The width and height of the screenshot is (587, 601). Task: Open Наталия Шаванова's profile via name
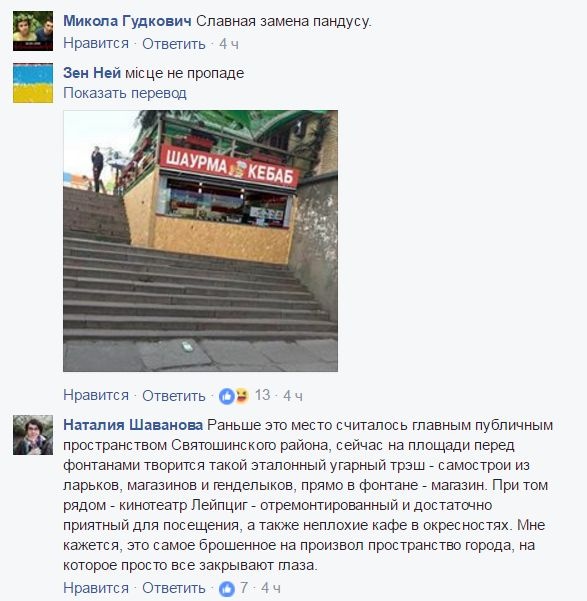coord(133,425)
